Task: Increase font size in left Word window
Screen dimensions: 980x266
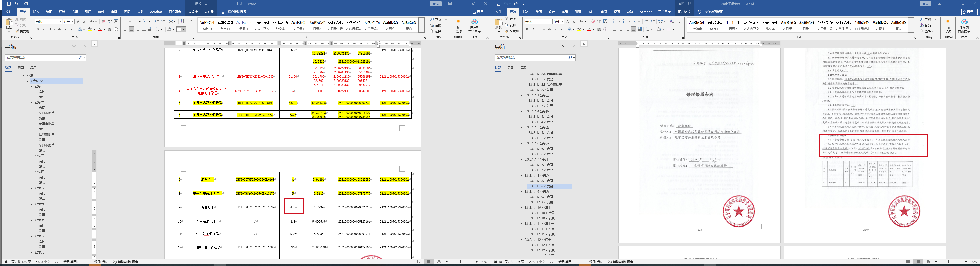Action: (78, 22)
